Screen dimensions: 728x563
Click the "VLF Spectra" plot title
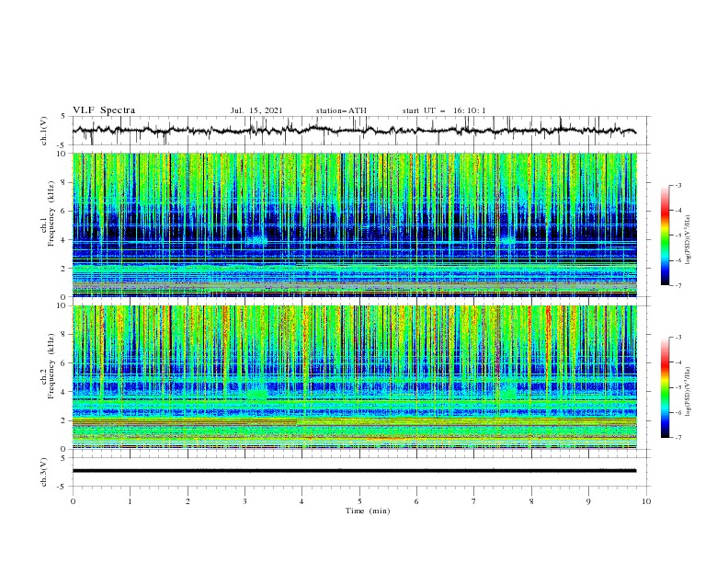(x=104, y=110)
